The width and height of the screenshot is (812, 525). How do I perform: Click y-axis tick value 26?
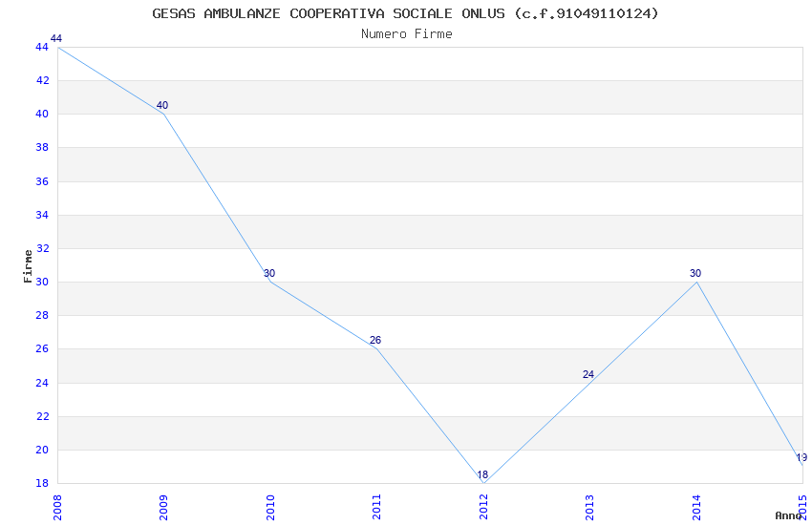coord(42,348)
